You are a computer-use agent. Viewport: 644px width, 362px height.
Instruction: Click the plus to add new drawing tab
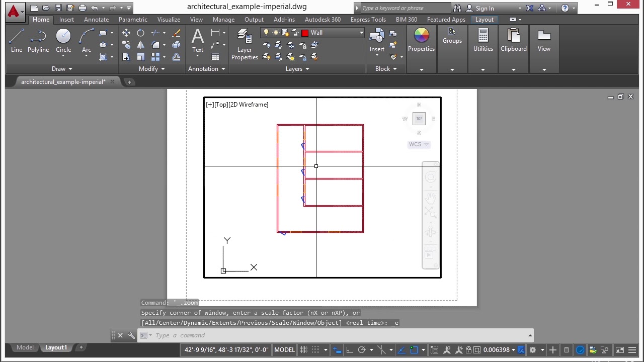pyautogui.click(x=129, y=82)
